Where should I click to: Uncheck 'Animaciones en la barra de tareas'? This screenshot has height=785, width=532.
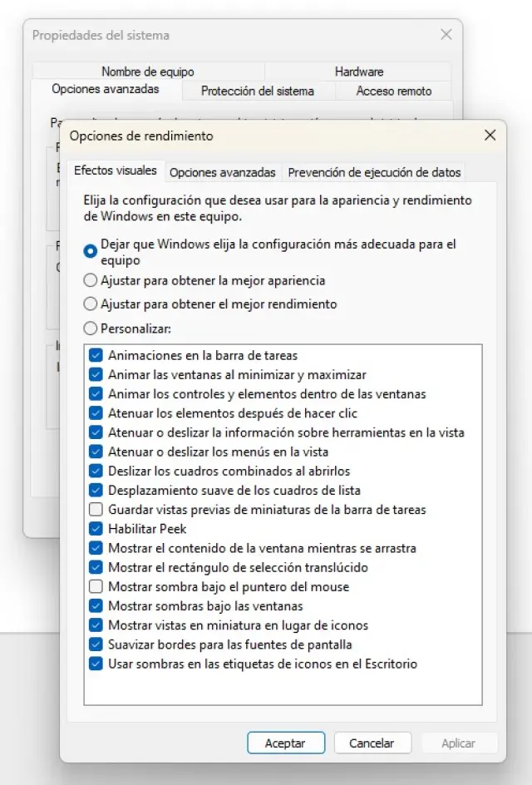tap(96, 356)
